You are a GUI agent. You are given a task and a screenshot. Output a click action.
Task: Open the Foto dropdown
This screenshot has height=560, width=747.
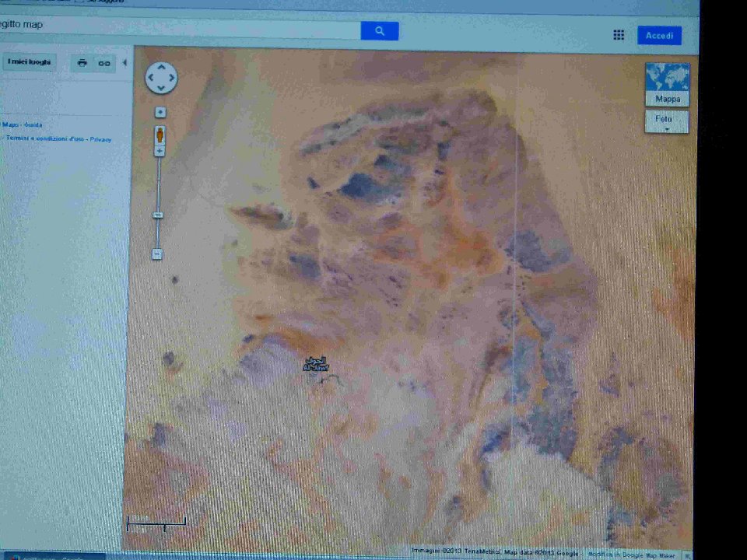click(667, 121)
